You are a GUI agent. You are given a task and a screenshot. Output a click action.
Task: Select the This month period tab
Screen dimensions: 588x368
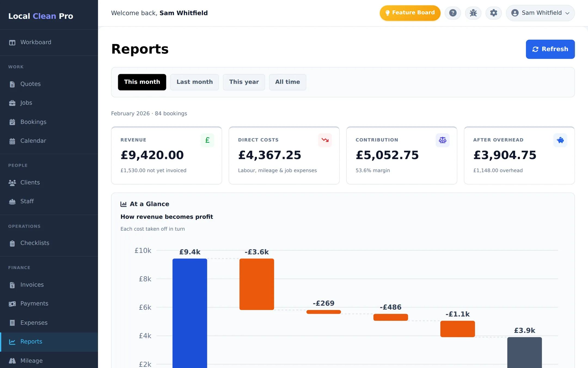[142, 82]
